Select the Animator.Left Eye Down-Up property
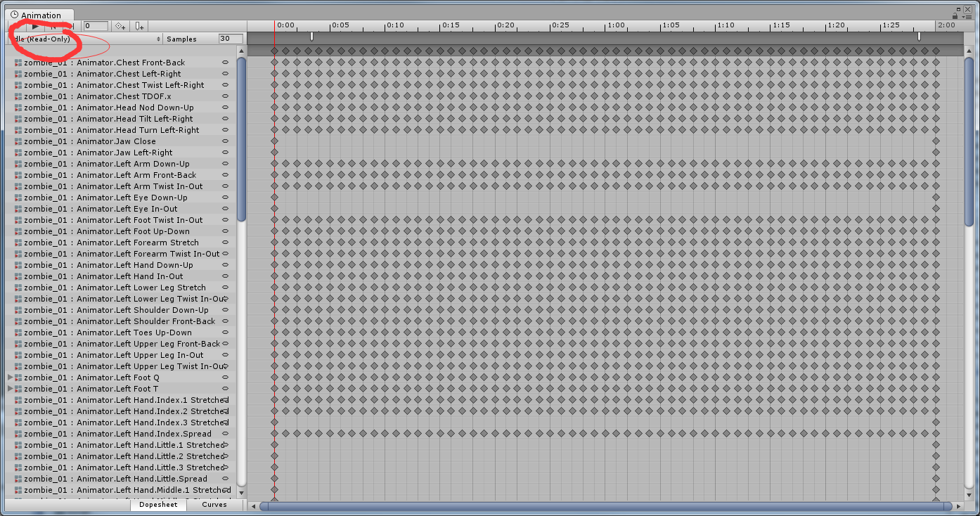980x516 pixels. pos(105,198)
